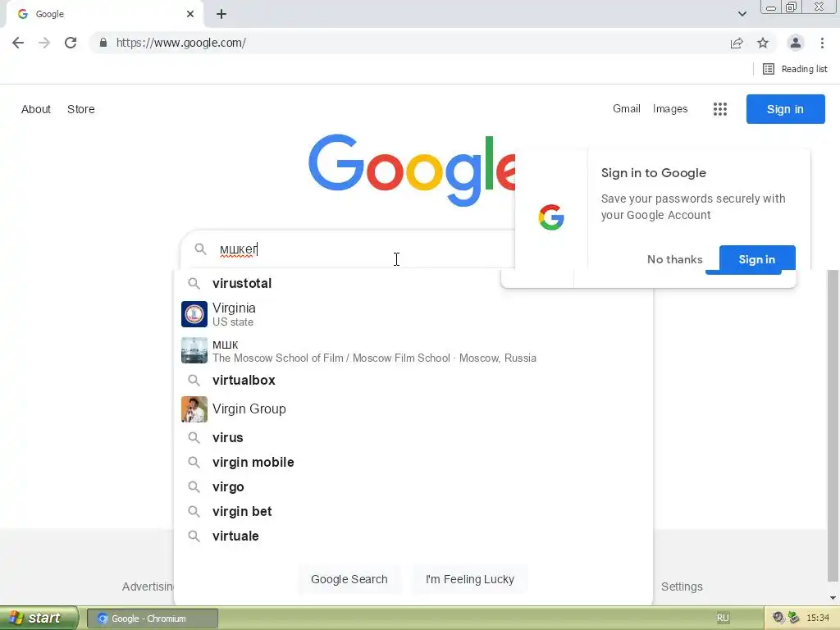
Task: Open the Google apps grid icon
Action: [x=720, y=109]
